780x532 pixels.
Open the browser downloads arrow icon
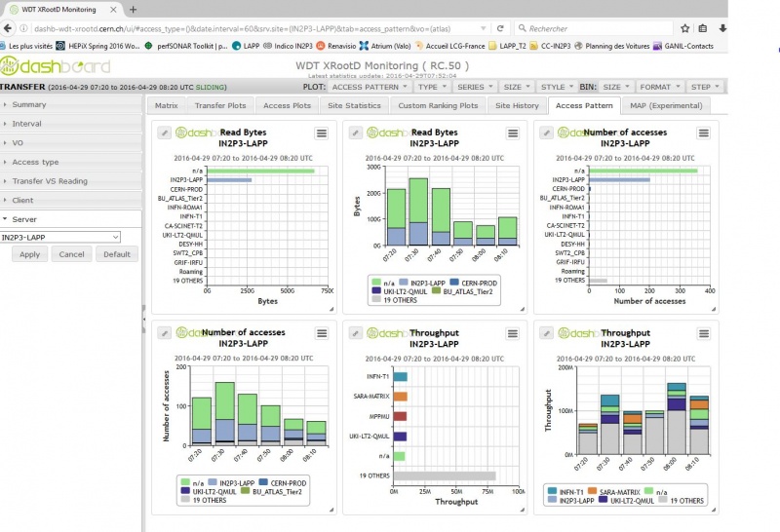(722, 28)
